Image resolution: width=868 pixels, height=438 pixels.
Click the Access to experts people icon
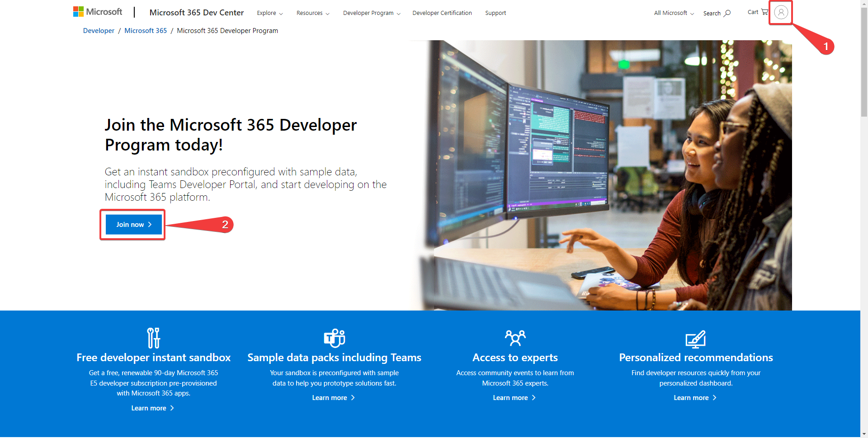[515, 338]
